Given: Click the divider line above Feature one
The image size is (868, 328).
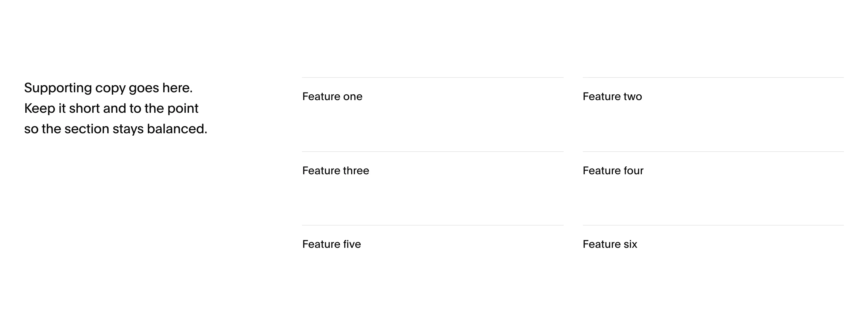Looking at the screenshot, I should click(x=433, y=77).
